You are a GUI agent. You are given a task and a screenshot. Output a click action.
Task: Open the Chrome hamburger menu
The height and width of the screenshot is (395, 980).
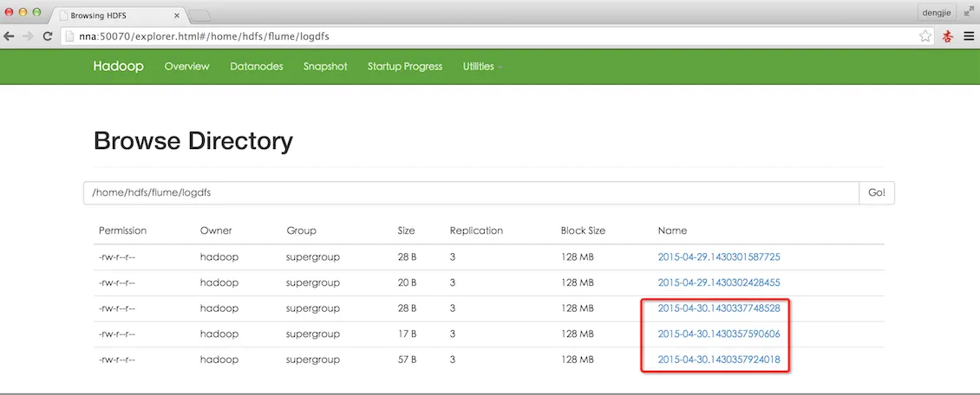click(968, 36)
